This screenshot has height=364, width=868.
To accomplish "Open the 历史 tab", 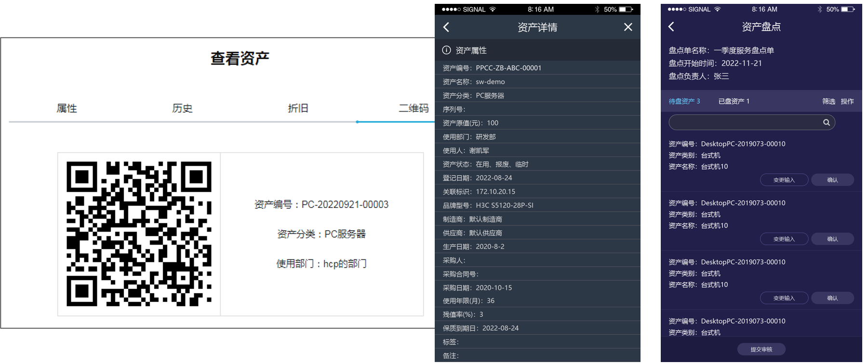I will pyautogui.click(x=182, y=108).
